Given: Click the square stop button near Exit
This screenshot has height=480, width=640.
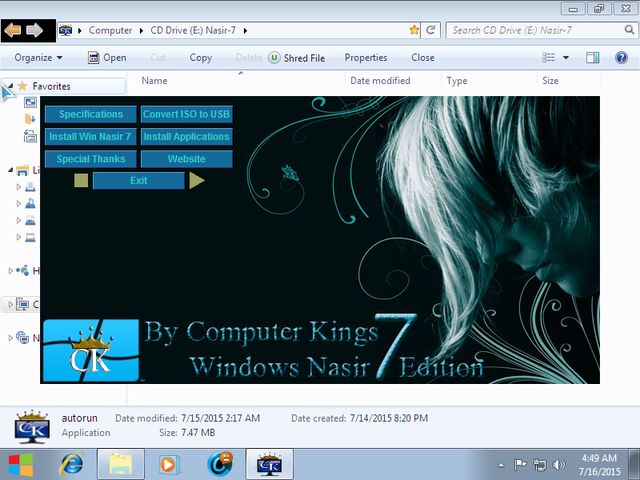Looking at the screenshot, I should [x=81, y=180].
